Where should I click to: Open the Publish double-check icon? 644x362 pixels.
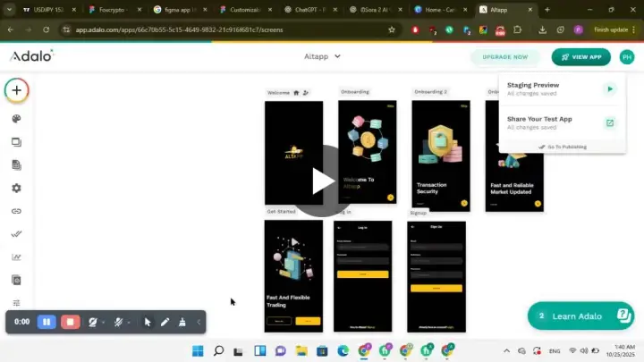tap(16, 234)
